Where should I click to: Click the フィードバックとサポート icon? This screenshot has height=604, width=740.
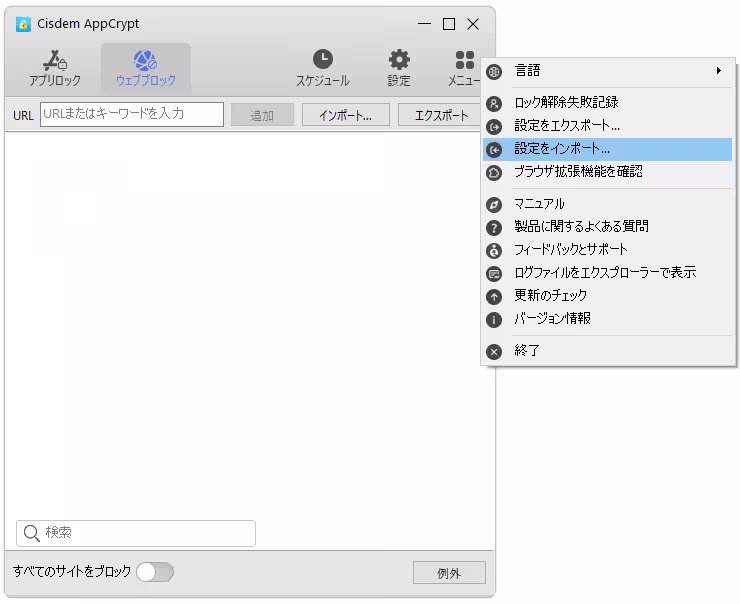[494, 251]
